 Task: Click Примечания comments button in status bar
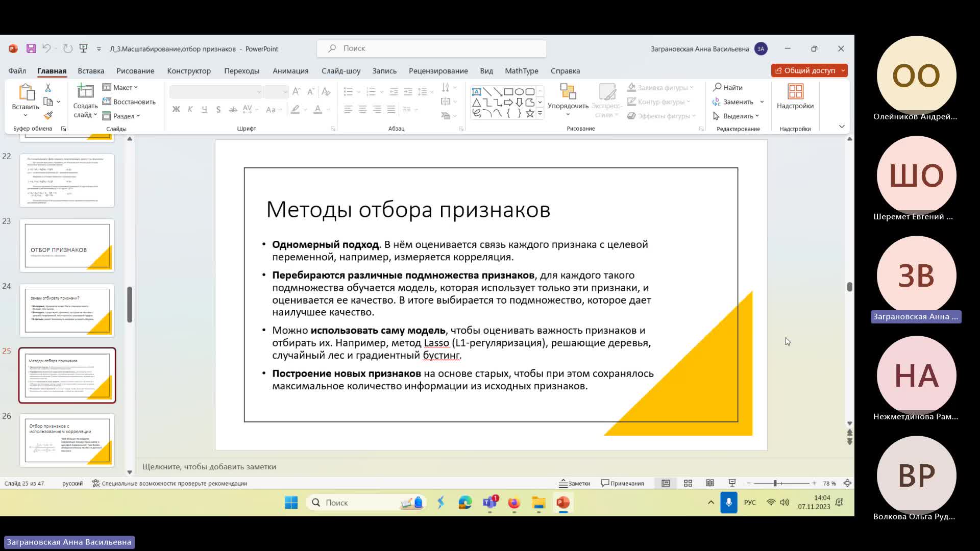[623, 483]
